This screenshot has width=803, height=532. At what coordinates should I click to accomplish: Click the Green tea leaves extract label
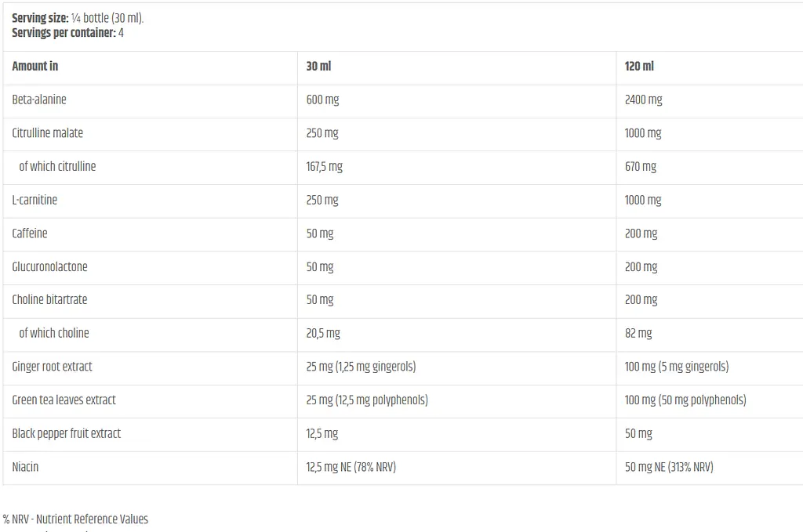pos(64,400)
